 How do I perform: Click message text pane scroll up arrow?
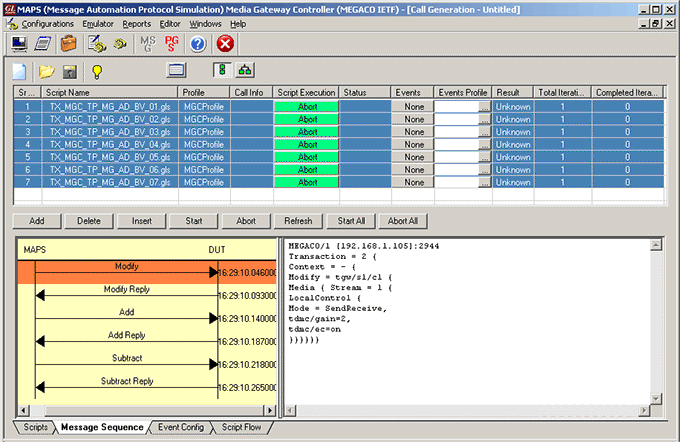(656, 245)
